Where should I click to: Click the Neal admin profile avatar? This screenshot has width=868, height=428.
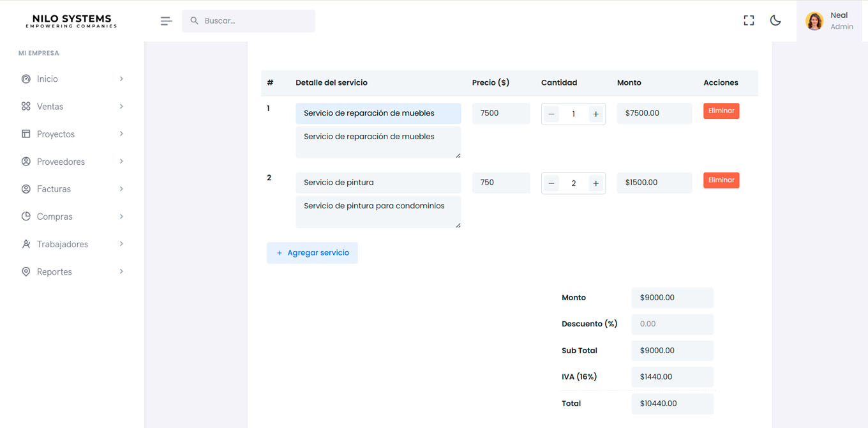[x=814, y=21]
